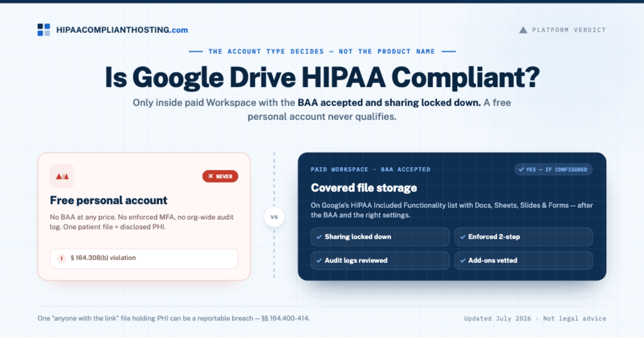Click the HIPAACOMPLIANTHOSTING.com site name

(122, 31)
